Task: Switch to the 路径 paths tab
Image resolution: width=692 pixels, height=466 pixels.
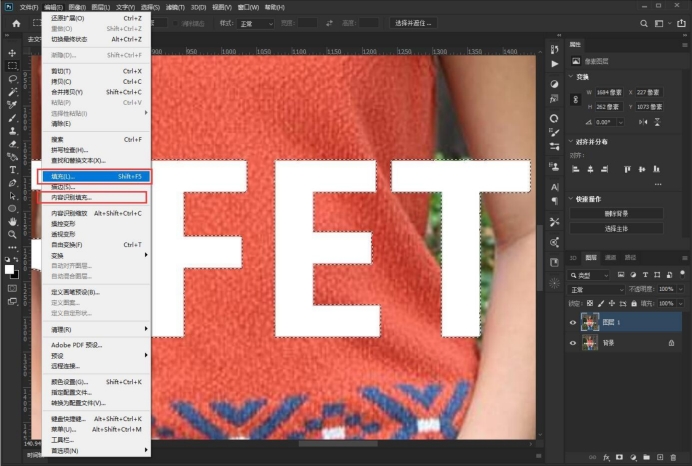Action: [630, 258]
